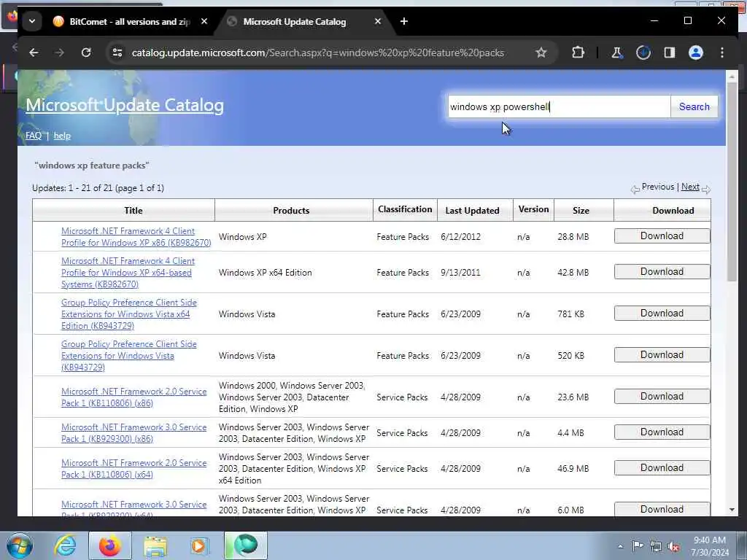Download the 6.0 MB update
Screen dimensions: 747x560
pyautogui.click(x=662, y=509)
